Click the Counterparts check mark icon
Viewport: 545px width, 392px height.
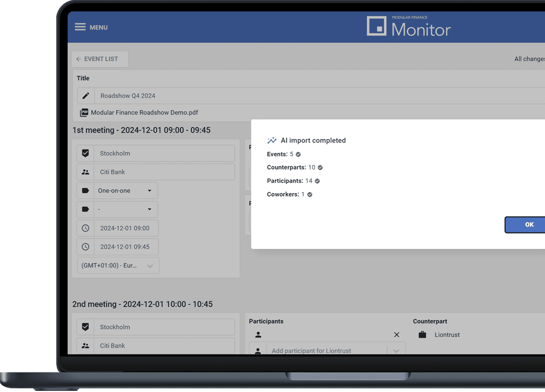(320, 167)
